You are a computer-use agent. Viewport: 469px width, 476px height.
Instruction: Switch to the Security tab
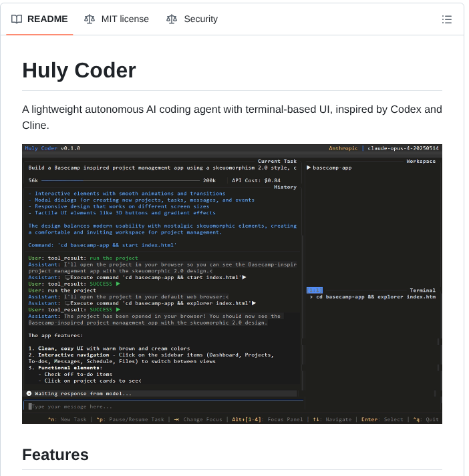pos(192,19)
